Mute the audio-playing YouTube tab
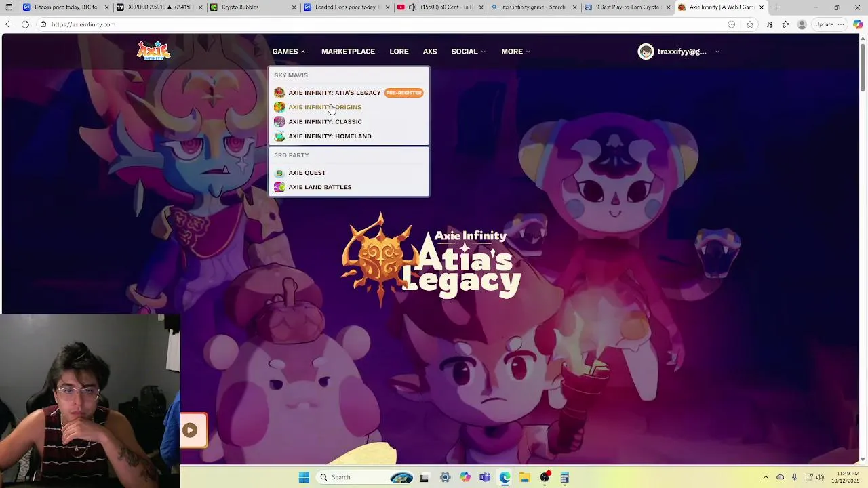The height and width of the screenshot is (488, 868). coord(412,7)
